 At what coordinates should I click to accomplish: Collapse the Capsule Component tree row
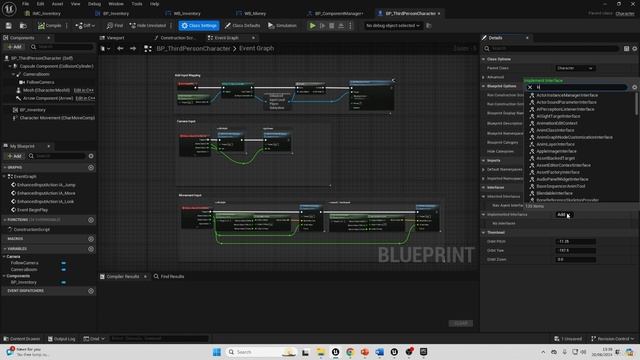(x=10, y=66)
